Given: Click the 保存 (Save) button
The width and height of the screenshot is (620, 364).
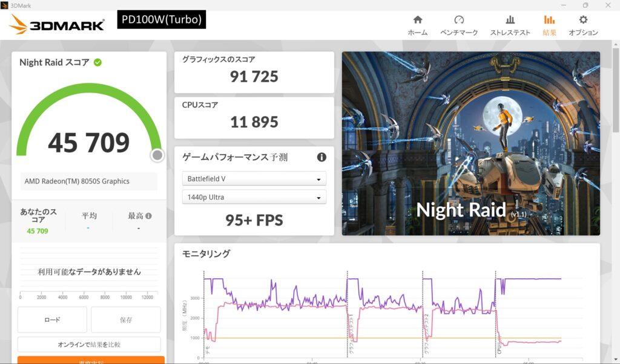Looking at the screenshot, I should (x=126, y=320).
